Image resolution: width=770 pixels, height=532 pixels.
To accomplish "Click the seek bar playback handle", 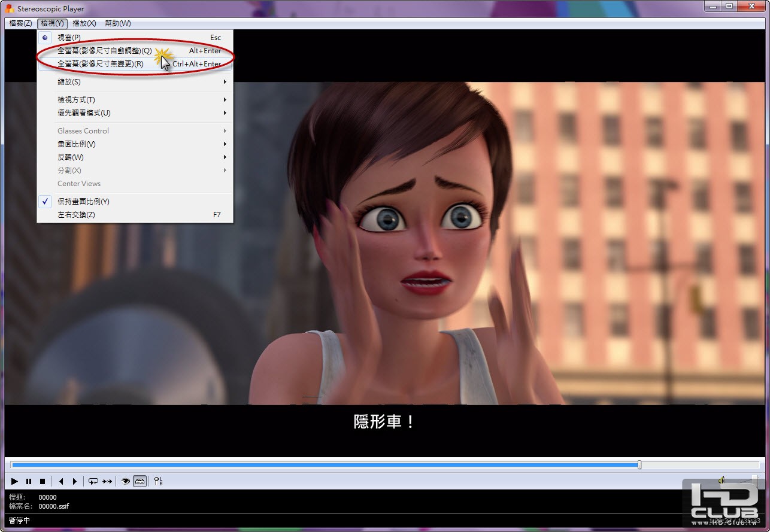I will (639, 465).
